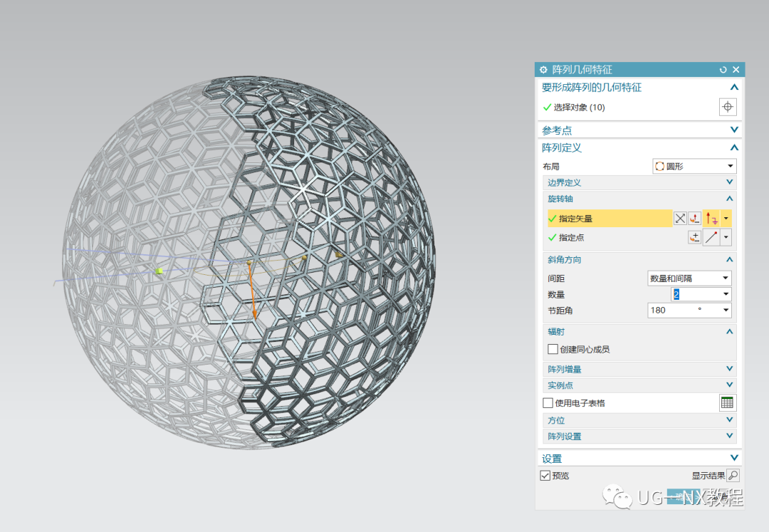Expand the 阵列设置 group
This screenshot has height=532, width=769.
point(729,436)
